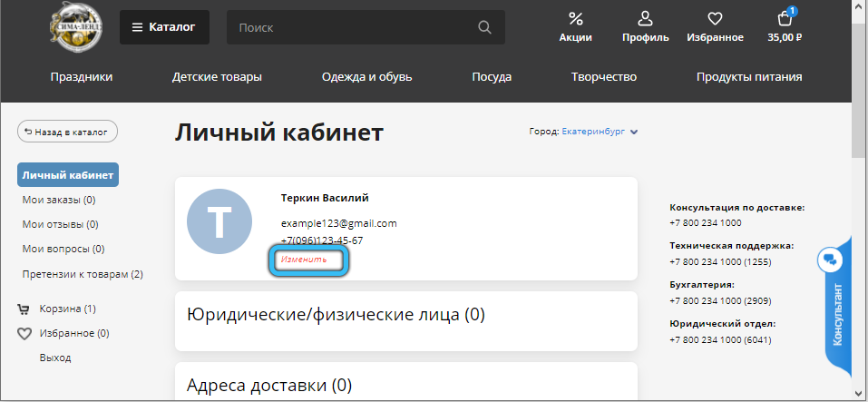Click the Изменить link
868x402 pixels.
[x=304, y=260]
